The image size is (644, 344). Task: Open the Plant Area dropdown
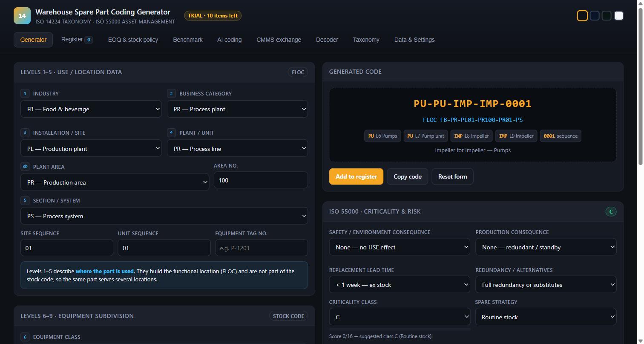(115, 182)
